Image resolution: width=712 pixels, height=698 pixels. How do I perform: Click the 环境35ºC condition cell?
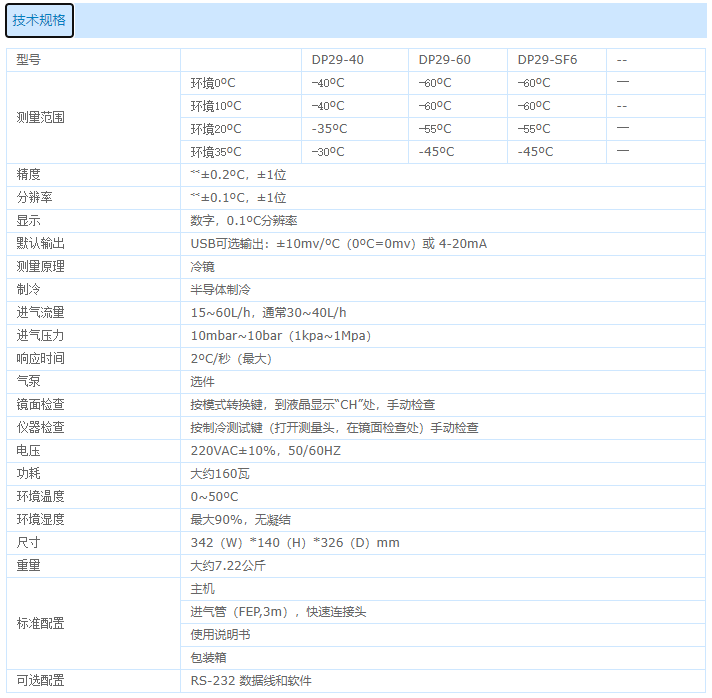point(216,152)
